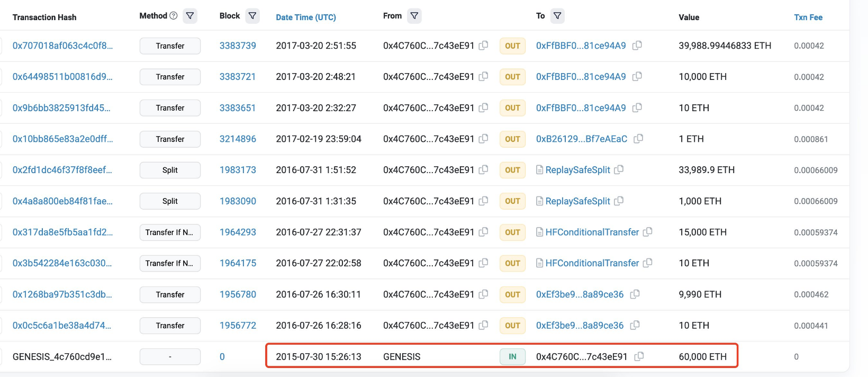This screenshot has width=868, height=377.
Task: Open the From column filter
Action: 414,16
